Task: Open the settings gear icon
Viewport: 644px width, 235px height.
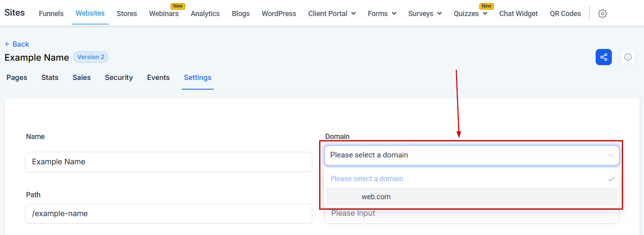Action: point(603,14)
